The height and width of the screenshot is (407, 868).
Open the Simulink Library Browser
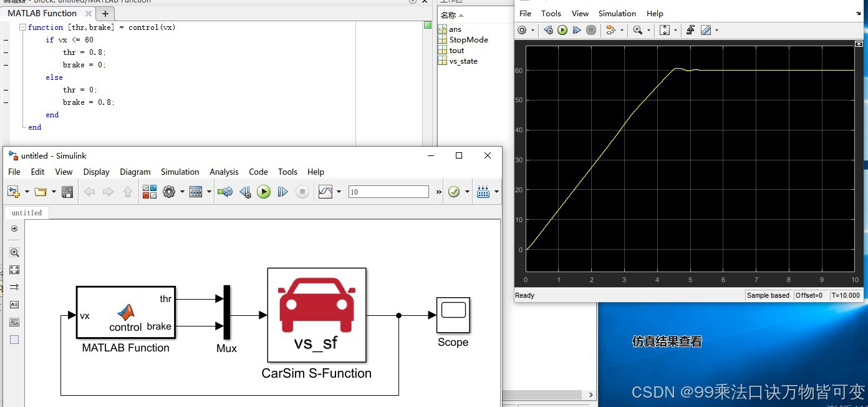point(150,192)
